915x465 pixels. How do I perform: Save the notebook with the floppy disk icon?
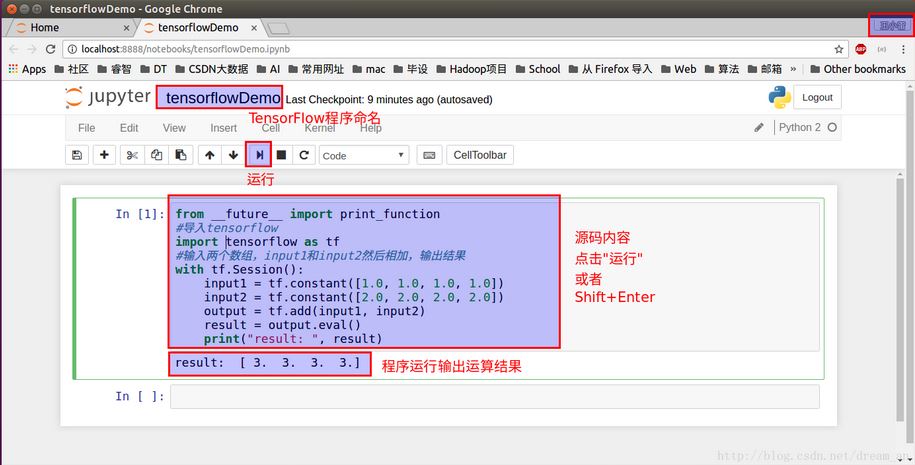[77, 155]
